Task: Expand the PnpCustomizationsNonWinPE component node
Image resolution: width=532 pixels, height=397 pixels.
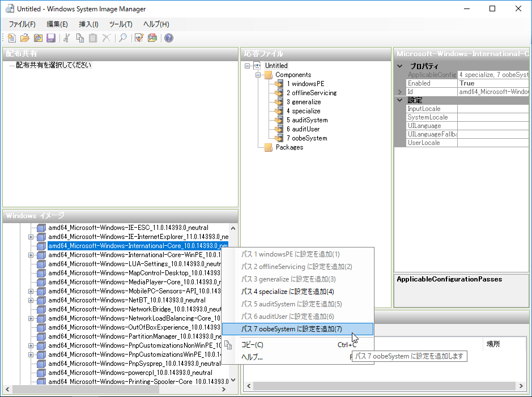Action: [x=31, y=345]
